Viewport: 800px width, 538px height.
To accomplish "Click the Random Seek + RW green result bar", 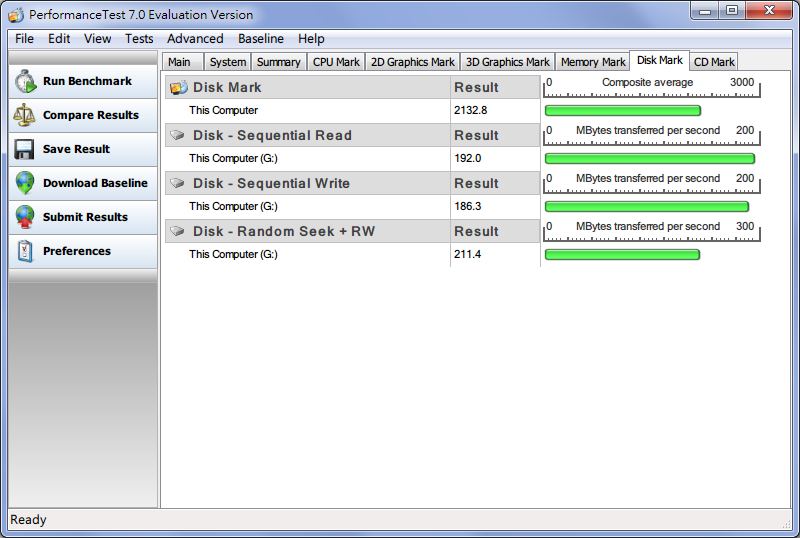I will (x=622, y=254).
